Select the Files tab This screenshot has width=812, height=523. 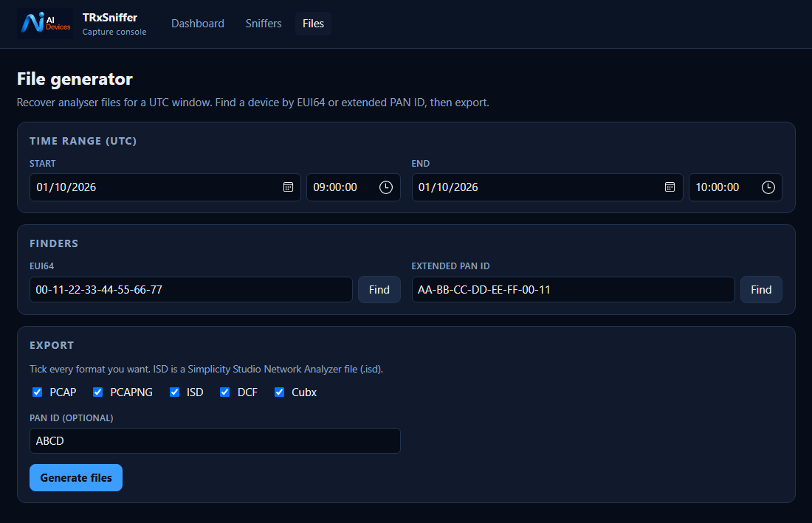[313, 24]
